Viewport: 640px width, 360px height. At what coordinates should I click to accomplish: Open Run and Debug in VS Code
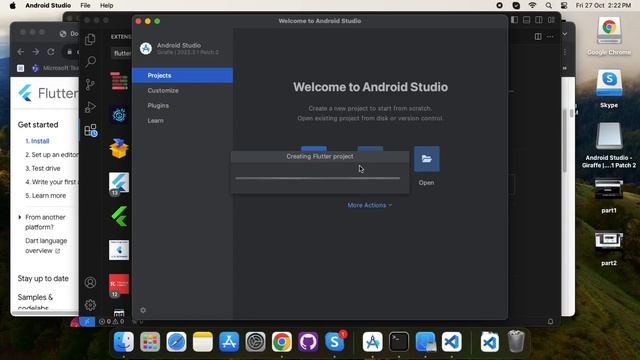90,107
